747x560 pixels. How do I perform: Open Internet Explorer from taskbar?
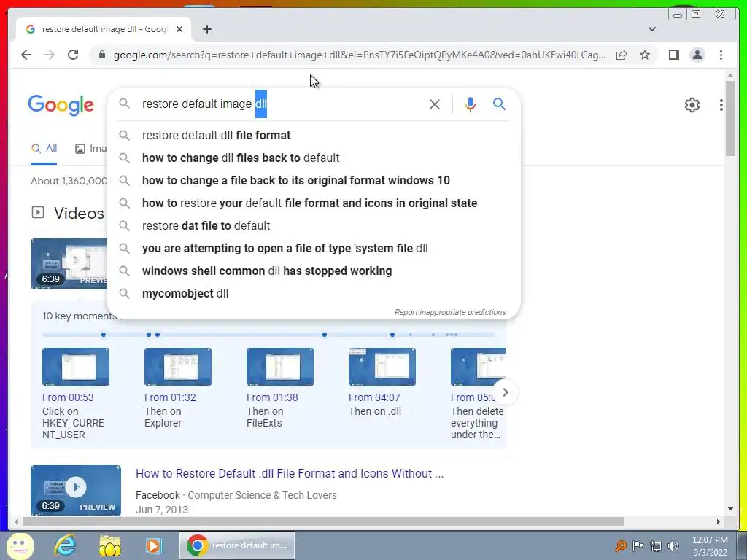[65, 545]
